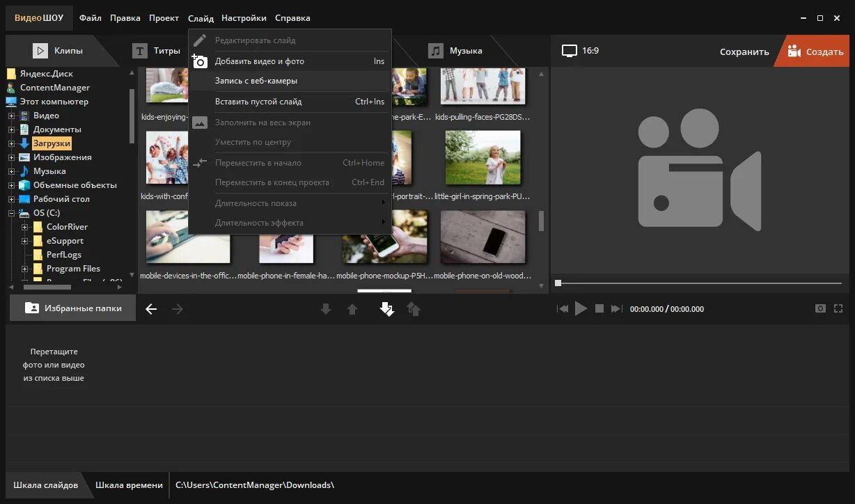
Task: Switch to Шкала времени view
Action: [129, 485]
